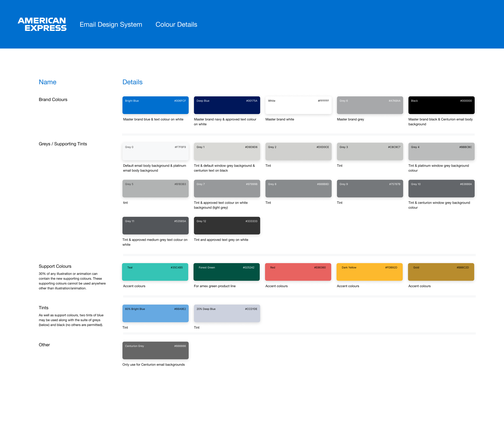Click the Tints two-tints-of-blue paragraph
Viewport: 504px width, 425px height.
point(71,320)
